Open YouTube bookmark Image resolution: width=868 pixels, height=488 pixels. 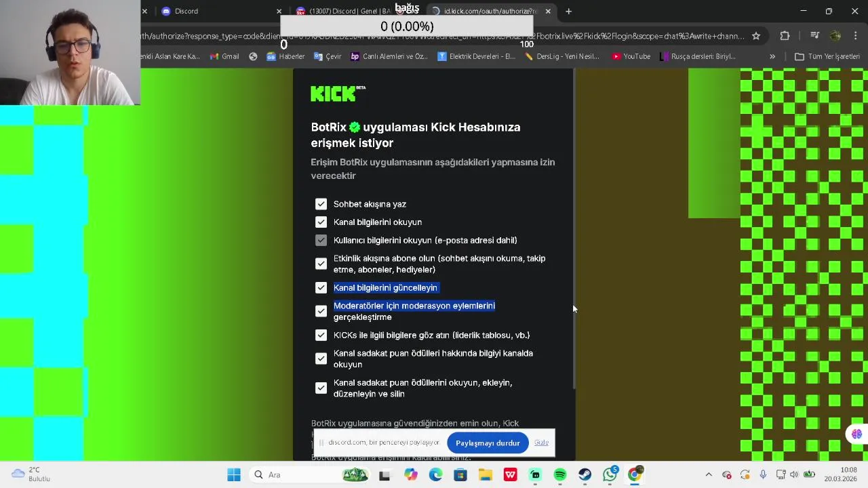(x=631, y=56)
